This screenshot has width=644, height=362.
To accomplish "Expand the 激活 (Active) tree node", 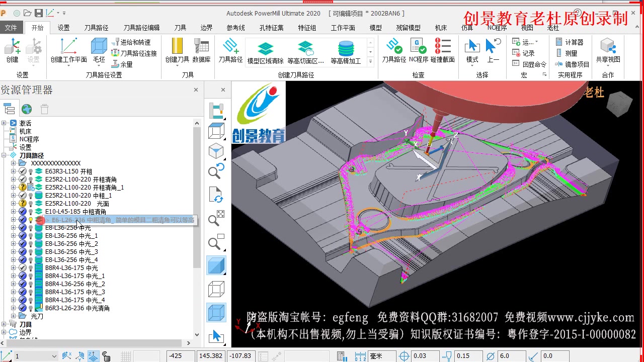I will click(x=4, y=123).
